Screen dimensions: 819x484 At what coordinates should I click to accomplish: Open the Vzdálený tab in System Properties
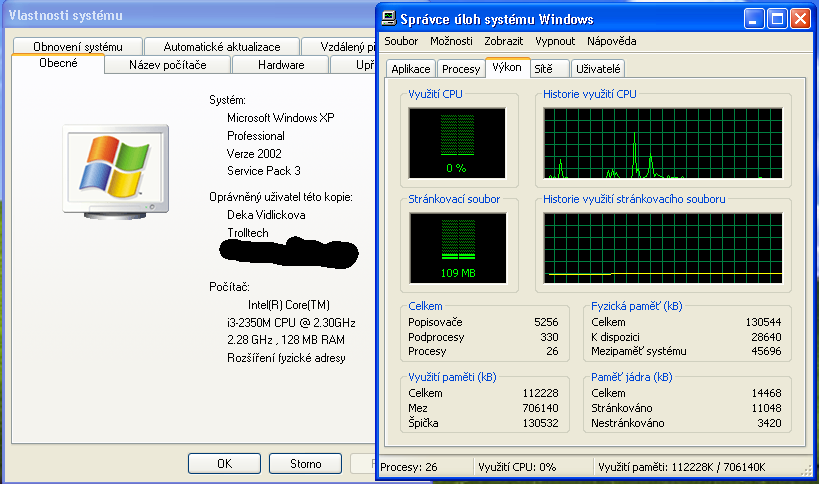pyautogui.click(x=338, y=46)
